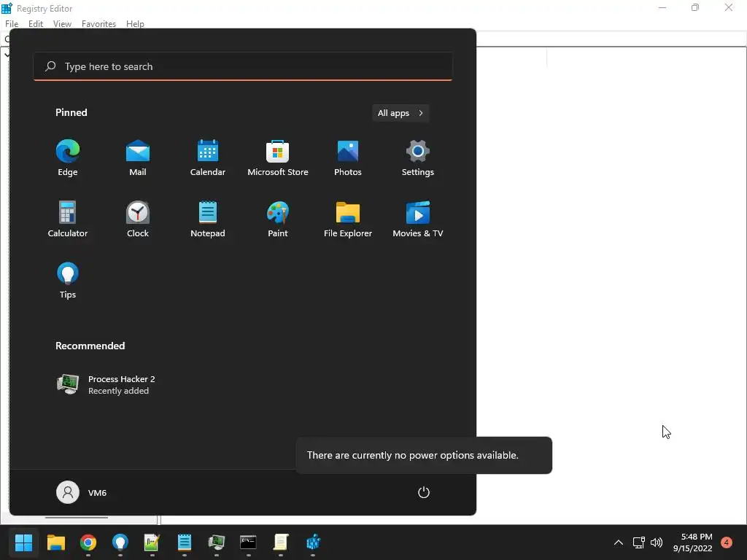Switch to the blue Notepad taskbar icon
Image resolution: width=747 pixels, height=560 pixels.
[185, 542]
